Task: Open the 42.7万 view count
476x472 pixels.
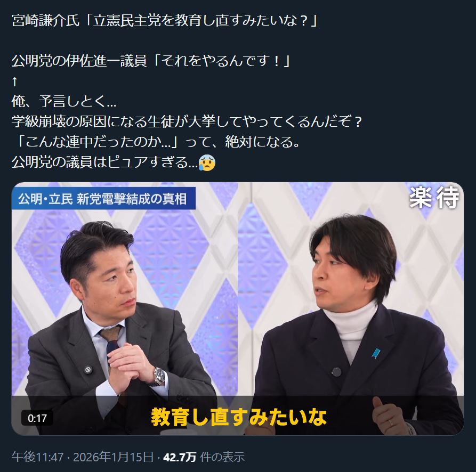Action: 180,457
